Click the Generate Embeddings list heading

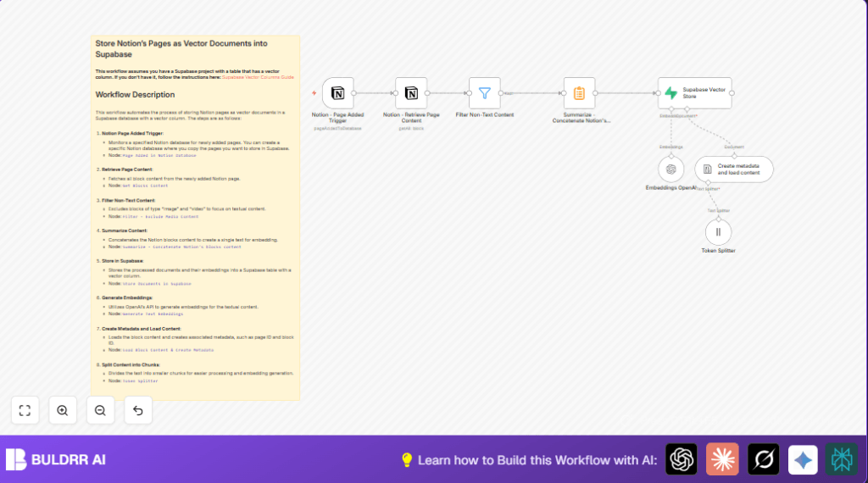tap(127, 297)
